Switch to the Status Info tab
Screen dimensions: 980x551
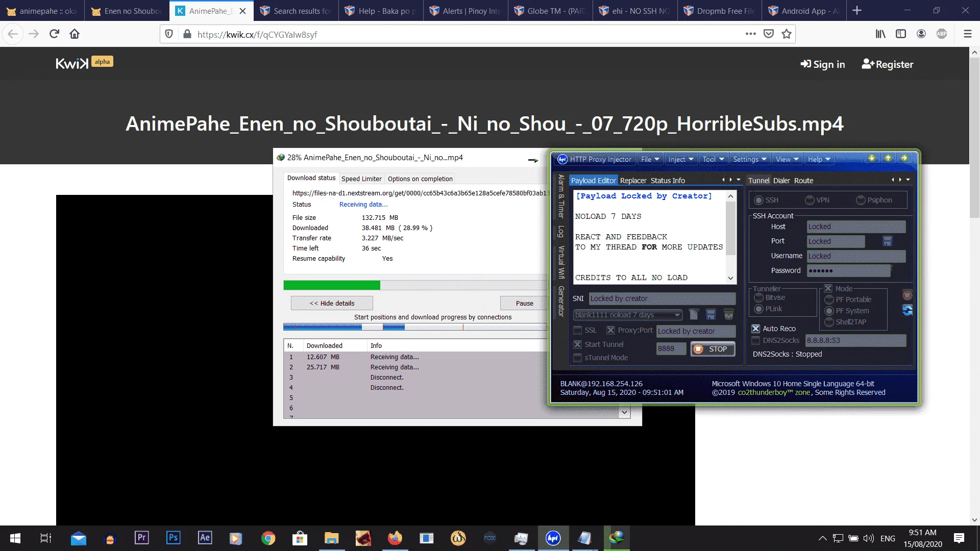point(668,181)
